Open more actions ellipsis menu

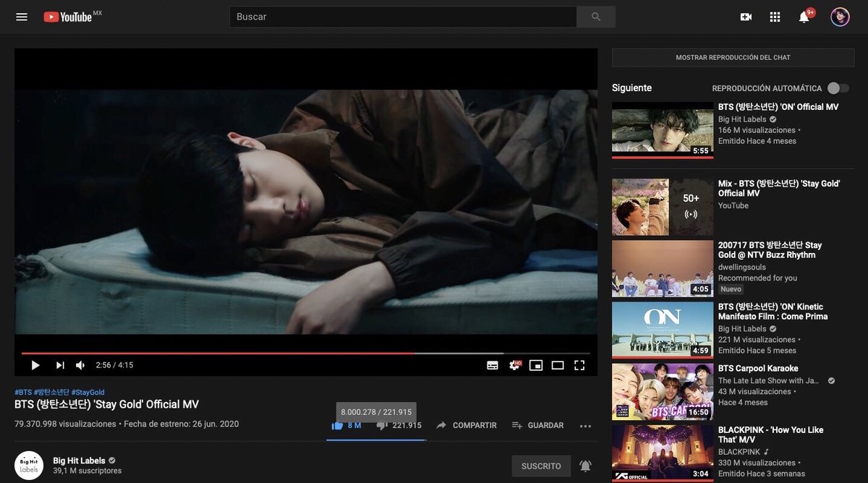(585, 426)
